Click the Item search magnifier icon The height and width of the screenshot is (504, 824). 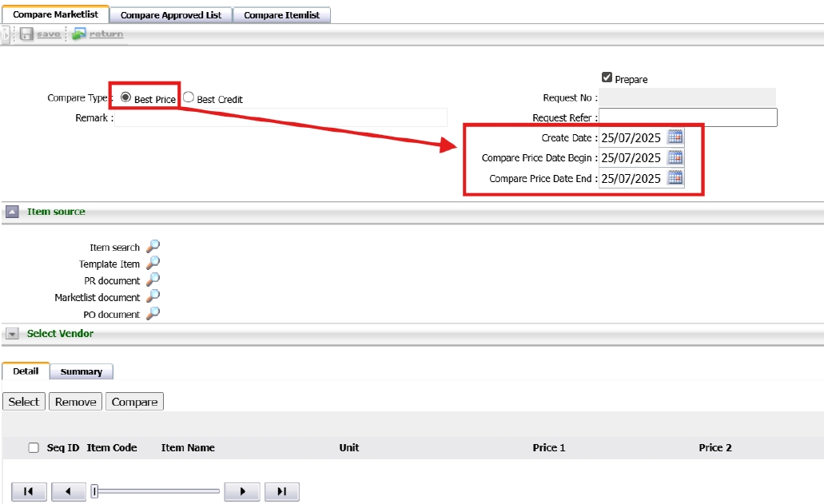[x=153, y=247]
